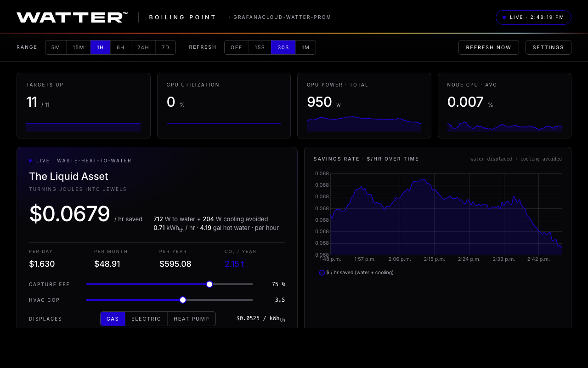
Task: Click the Capture Eff slider handle
Action: [209, 284]
